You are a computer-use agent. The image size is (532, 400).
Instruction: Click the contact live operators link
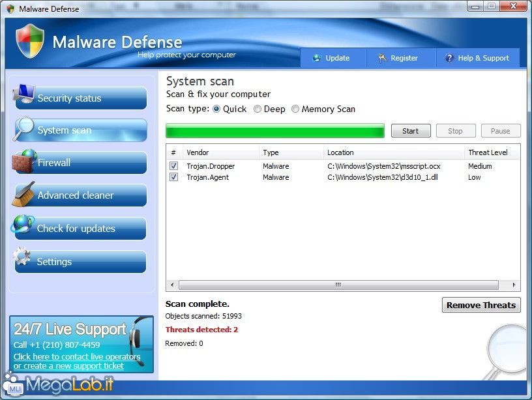click(x=77, y=356)
